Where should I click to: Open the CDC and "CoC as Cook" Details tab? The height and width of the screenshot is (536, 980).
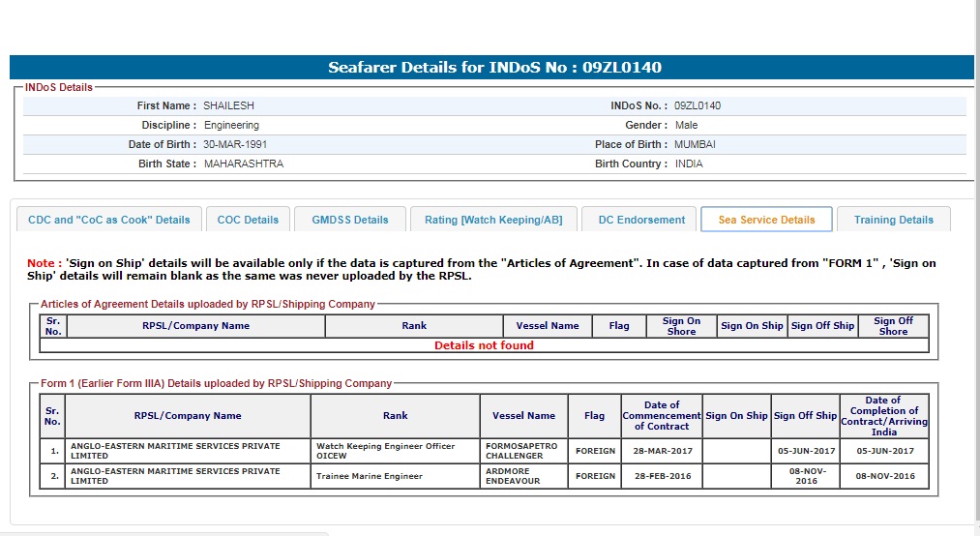pyautogui.click(x=109, y=220)
